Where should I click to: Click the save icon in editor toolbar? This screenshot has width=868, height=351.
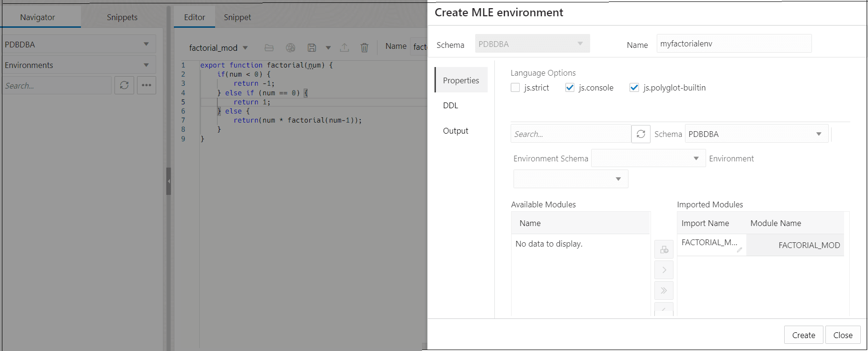click(312, 47)
